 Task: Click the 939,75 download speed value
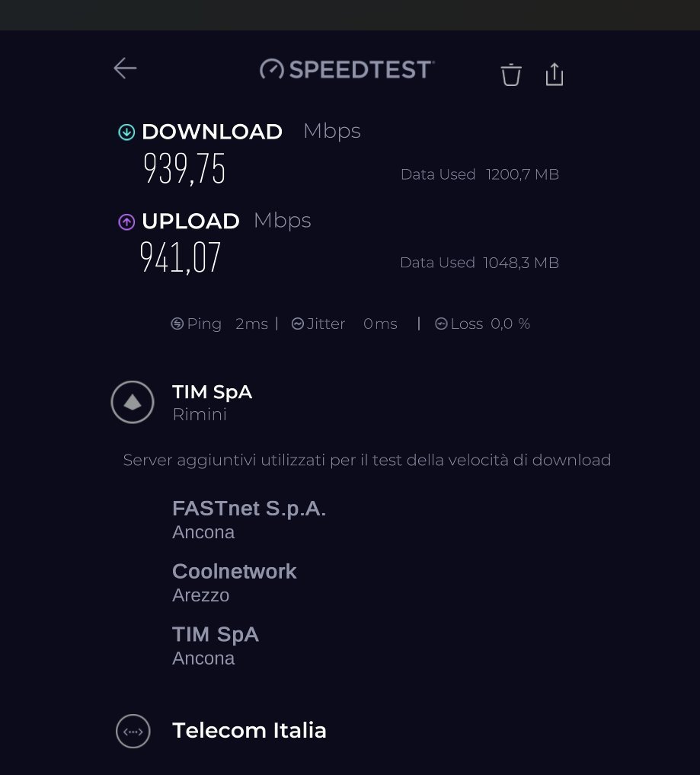click(184, 169)
